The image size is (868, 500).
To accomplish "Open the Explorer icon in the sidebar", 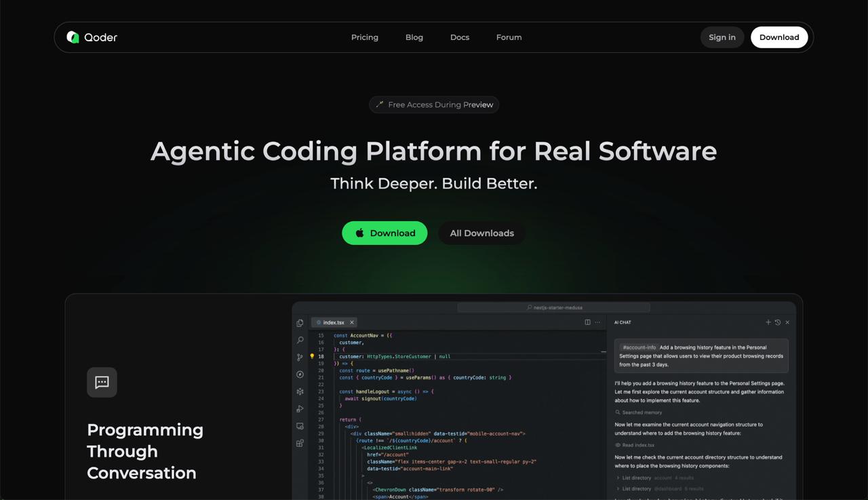I will point(299,323).
